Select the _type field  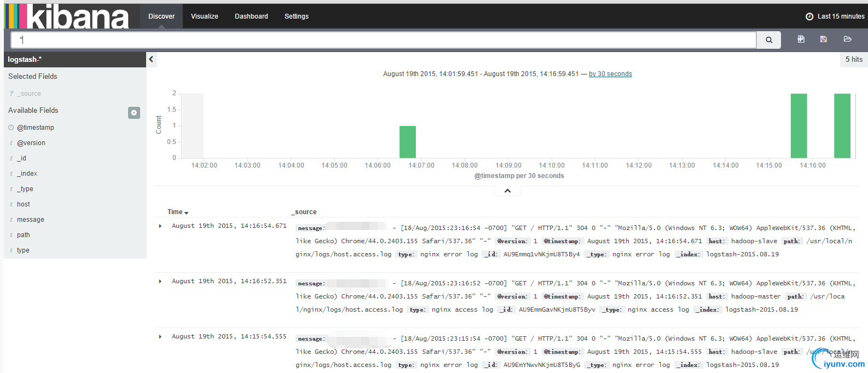tap(25, 189)
